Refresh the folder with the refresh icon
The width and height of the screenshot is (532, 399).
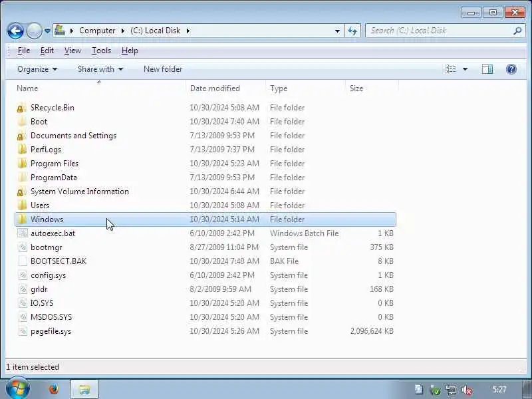352,31
